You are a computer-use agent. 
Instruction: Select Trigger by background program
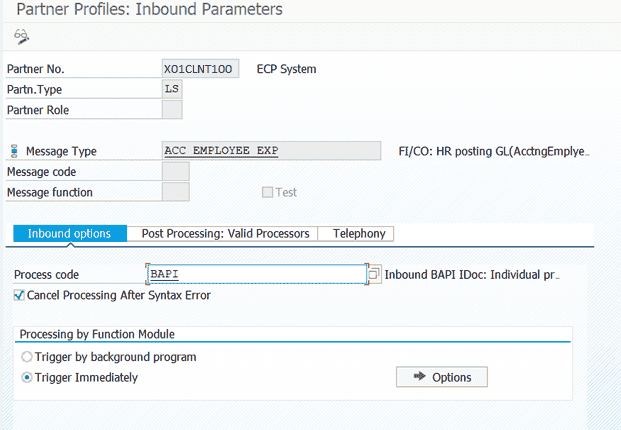(x=27, y=357)
